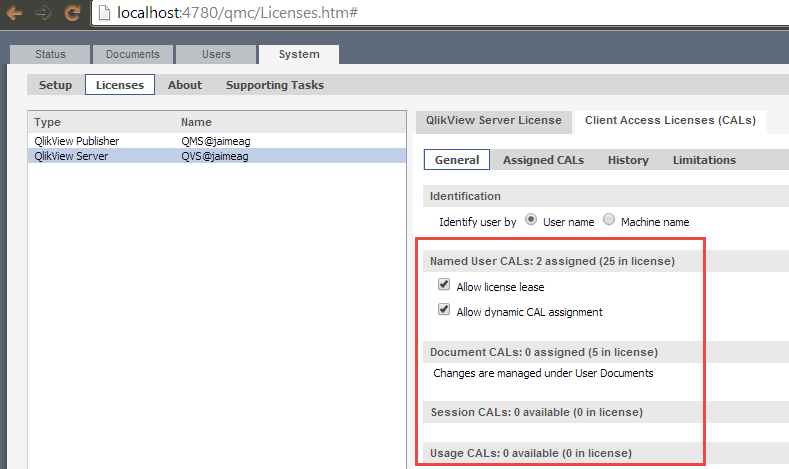Open the Users tab
789x469 pixels.
216,54
